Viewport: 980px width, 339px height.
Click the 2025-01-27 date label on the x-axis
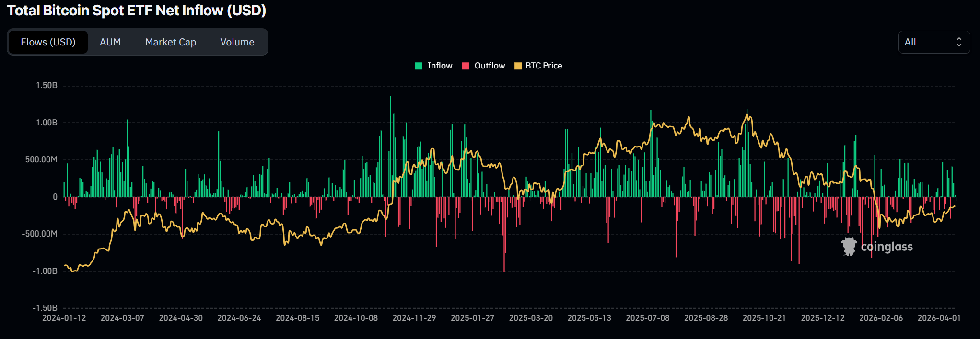pyautogui.click(x=472, y=318)
